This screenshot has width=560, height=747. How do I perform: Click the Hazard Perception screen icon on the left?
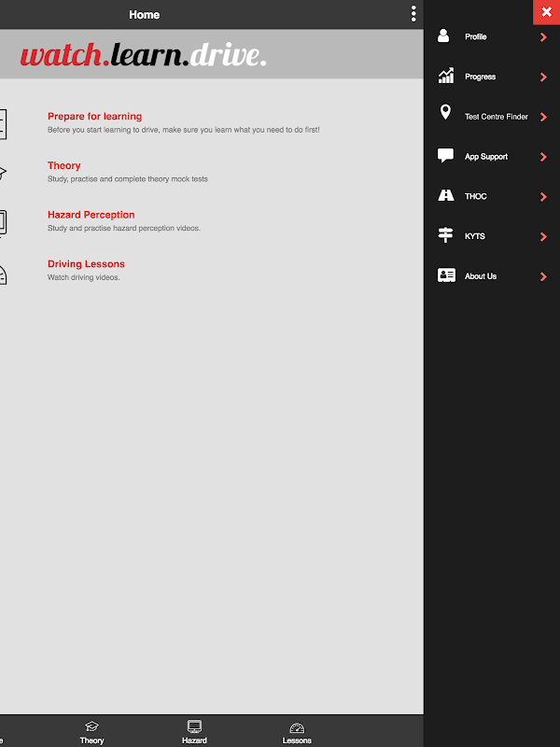(3, 223)
